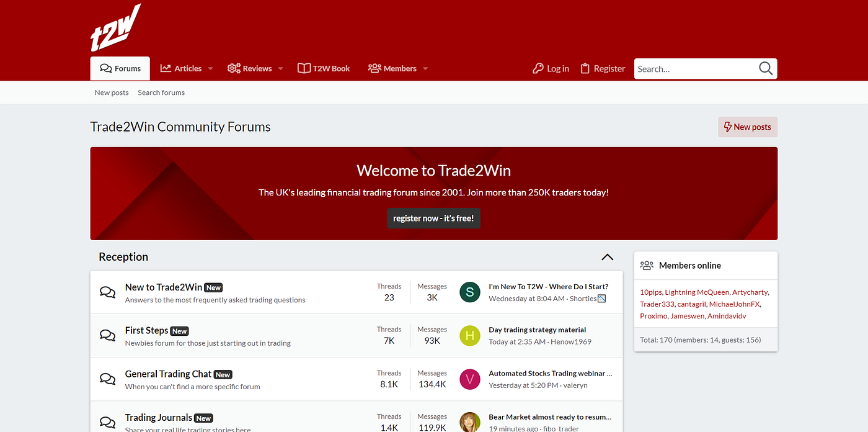Viewport: 868px width, 432px height.
Task: Open the Reviews menu item
Action: click(250, 68)
